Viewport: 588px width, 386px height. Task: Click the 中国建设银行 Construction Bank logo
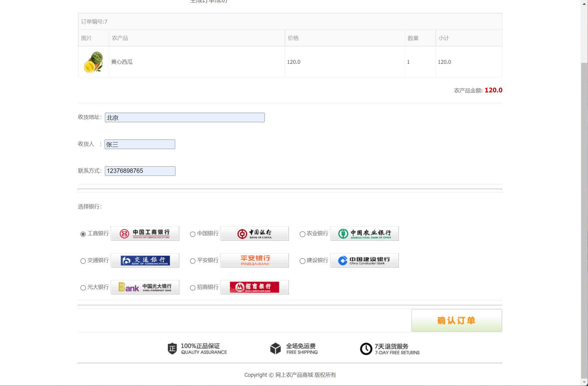coord(364,260)
